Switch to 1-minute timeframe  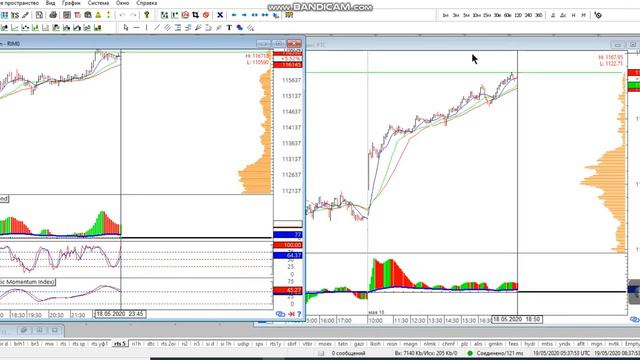[446, 15]
